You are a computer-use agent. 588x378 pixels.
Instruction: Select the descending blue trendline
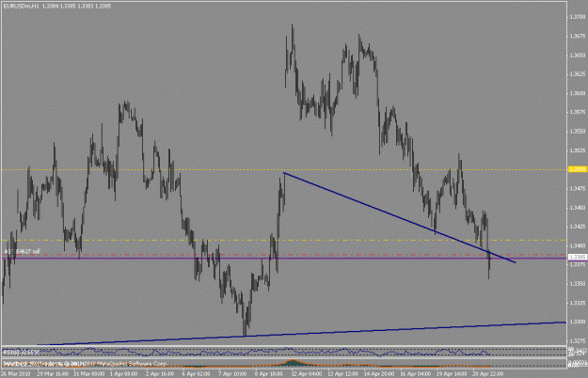(x=400, y=217)
